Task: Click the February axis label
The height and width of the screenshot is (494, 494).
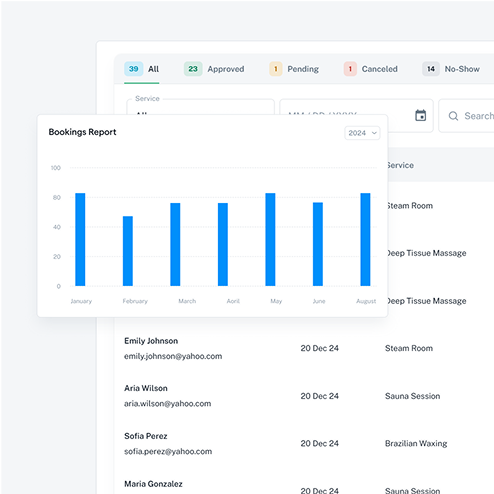Action: [x=135, y=301]
